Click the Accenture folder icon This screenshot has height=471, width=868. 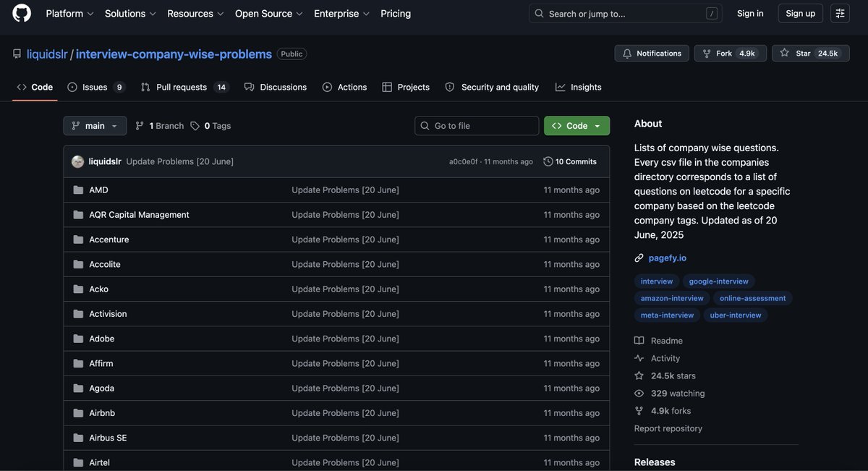78,239
